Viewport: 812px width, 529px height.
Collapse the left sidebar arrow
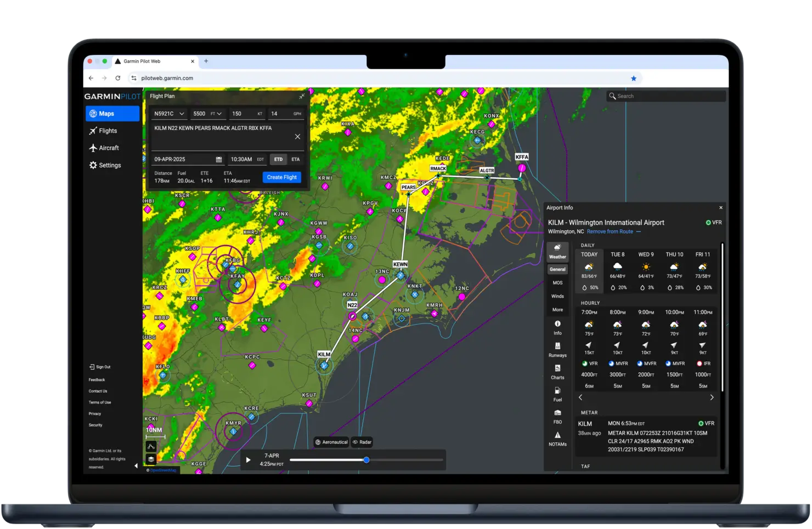136,466
